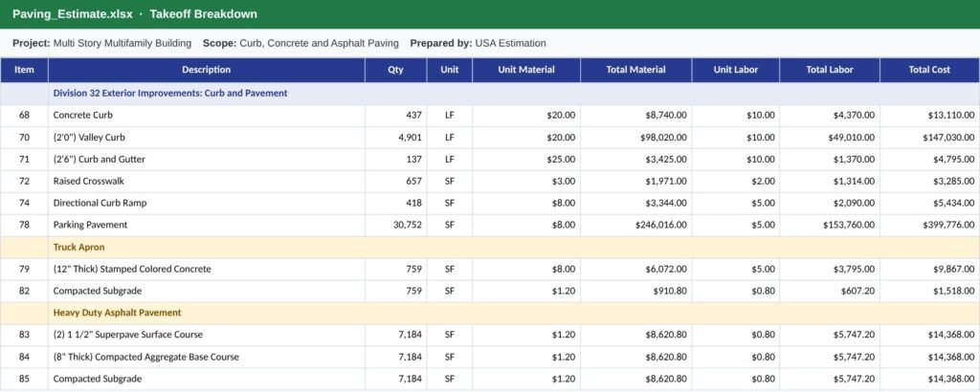
Task: Click the $1,314.00 total labor cell
Action: (x=830, y=181)
